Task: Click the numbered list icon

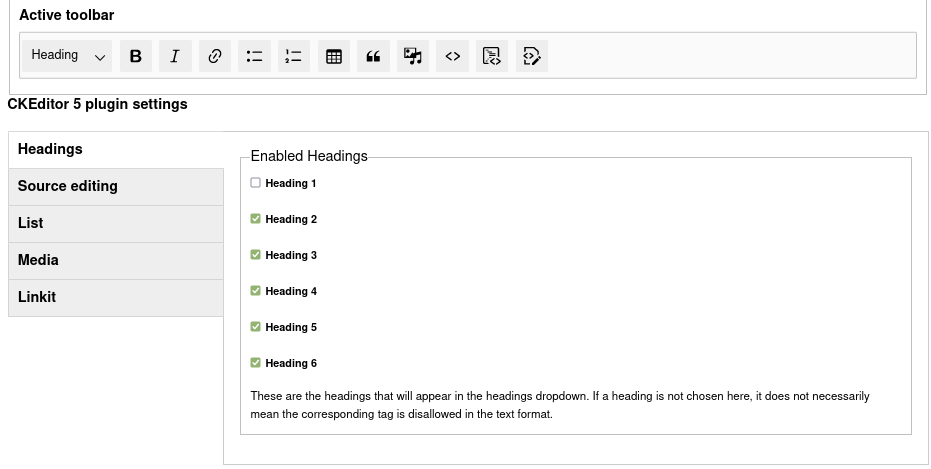Action: click(x=294, y=56)
